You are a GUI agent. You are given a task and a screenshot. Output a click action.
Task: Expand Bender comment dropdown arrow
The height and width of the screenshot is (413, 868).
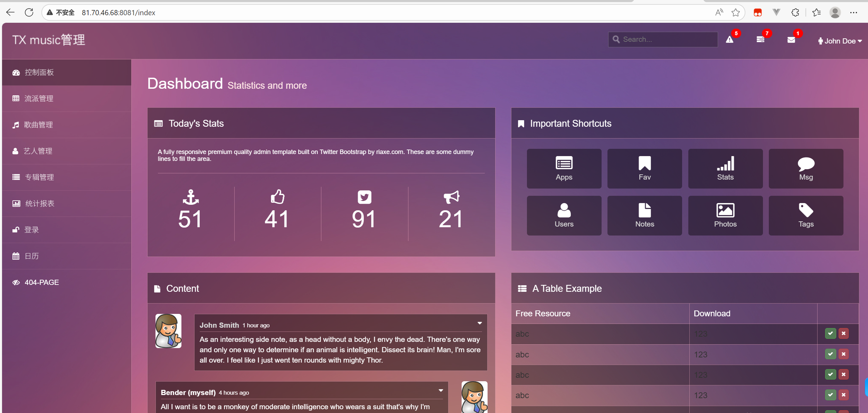(x=441, y=391)
